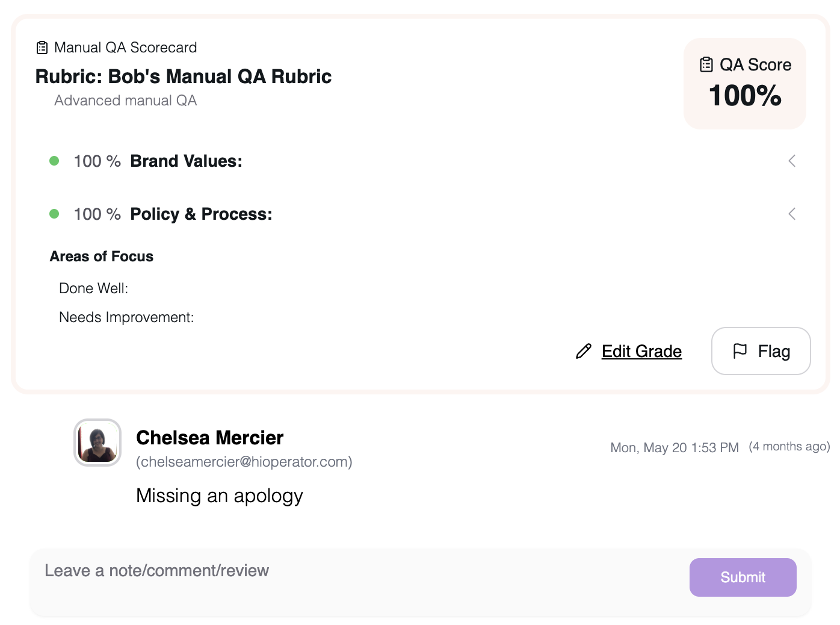Click the Mon, May 20 1:53 PM timestamp
This screenshot has width=840, height=625.
674,447
